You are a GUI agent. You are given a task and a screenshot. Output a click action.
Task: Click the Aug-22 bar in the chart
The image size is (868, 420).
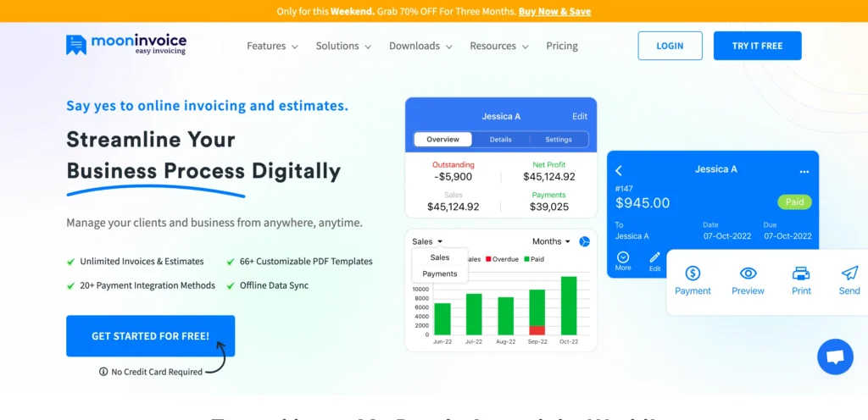point(505,316)
